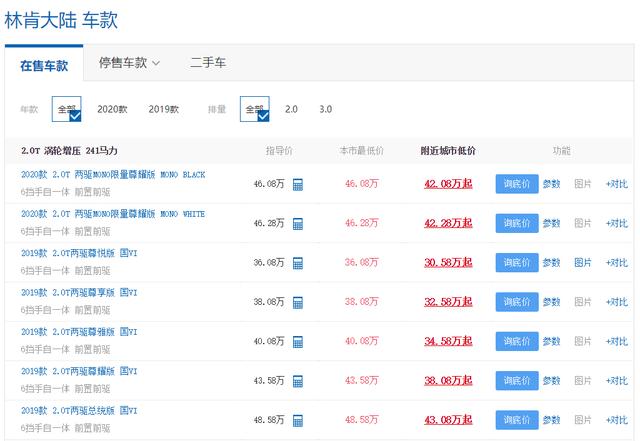Open 参数 for the 尊耀版 model
Image resolution: width=640 pixels, height=441 pixels.
coord(551,381)
